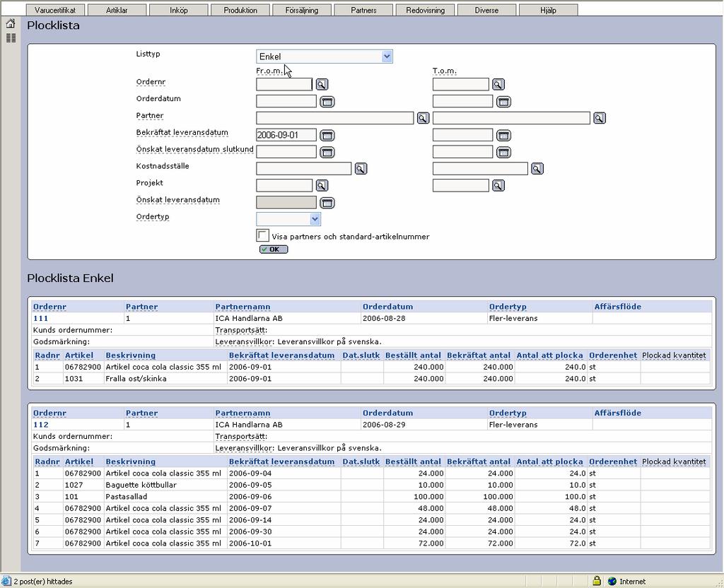724x588 pixels.
Task: Open Bekräftat leveransdatum to-date calendar
Action: point(503,135)
